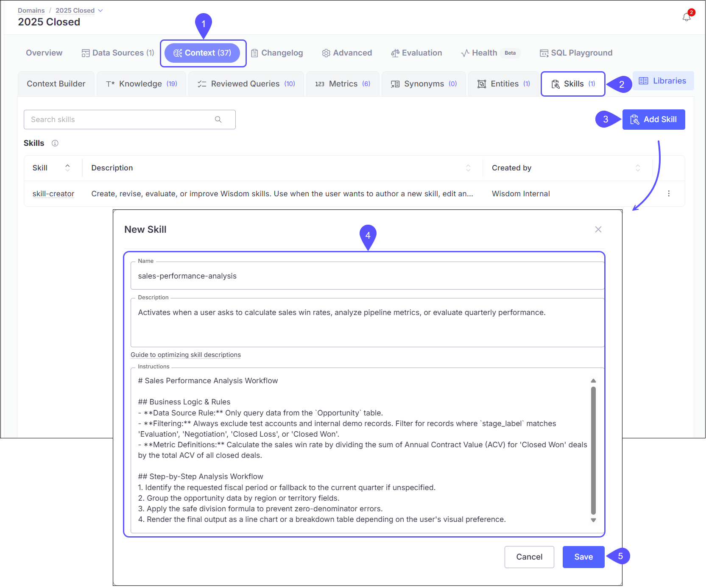The width and height of the screenshot is (709, 588).
Task: Expand the 2025 Closed breadcrumb dropdown
Action: coord(100,11)
